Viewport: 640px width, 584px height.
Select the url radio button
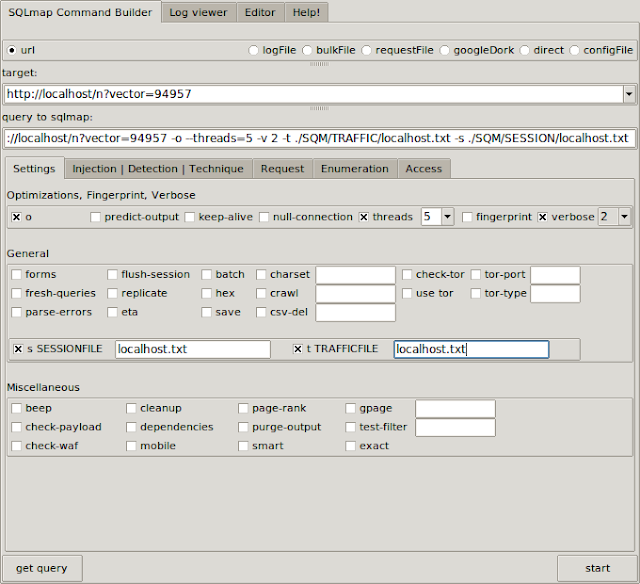(x=12, y=50)
